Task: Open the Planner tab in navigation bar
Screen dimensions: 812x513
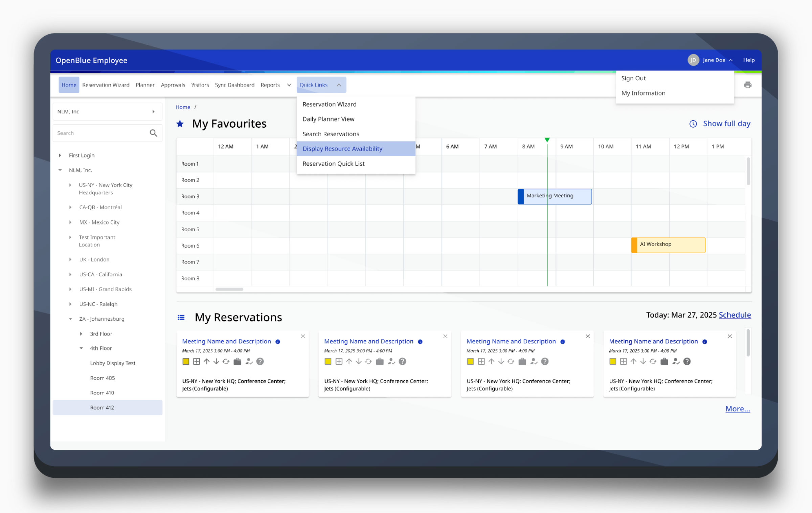Action: 145,85
